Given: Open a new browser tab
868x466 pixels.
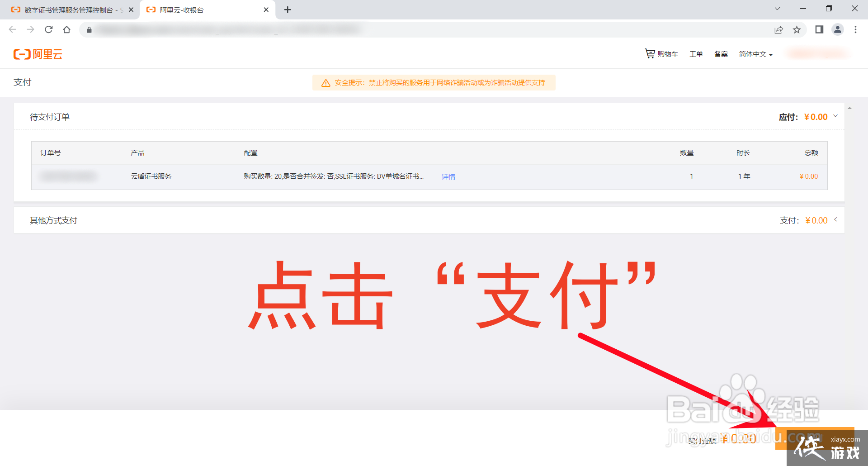Looking at the screenshot, I should pyautogui.click(x=288, y=10).
